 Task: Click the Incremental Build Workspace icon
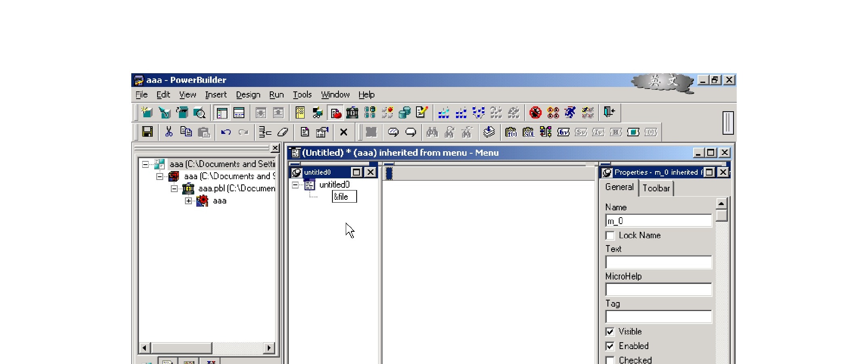point(444,112)
